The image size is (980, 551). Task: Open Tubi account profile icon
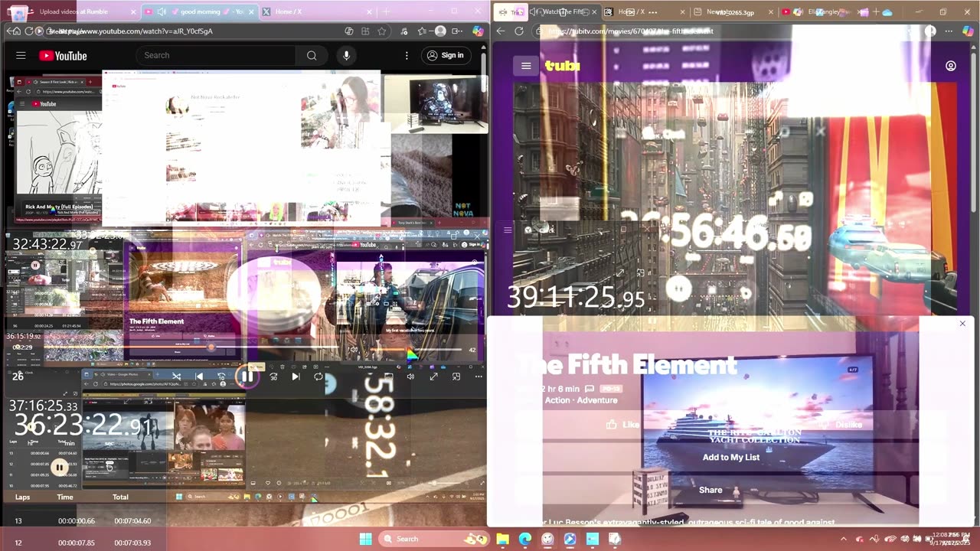[x=950, y=66]
